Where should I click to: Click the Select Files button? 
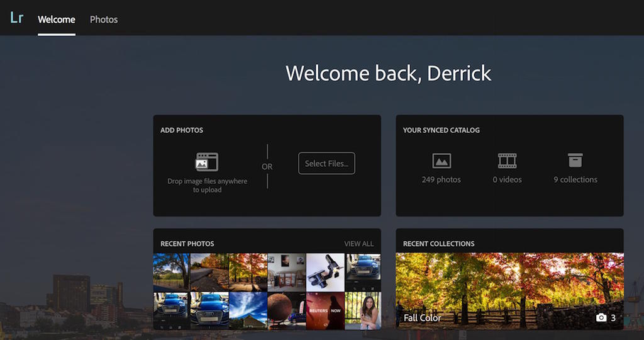click(x=326, y=163)
